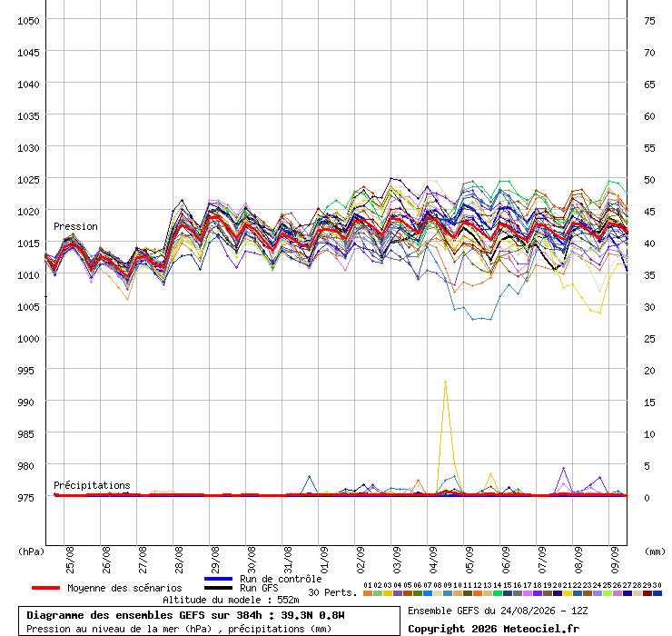Viewport: 672px width, 636px height.
Task: Select perturbation 01 orange legend swatch
Action: click(368, 593)
